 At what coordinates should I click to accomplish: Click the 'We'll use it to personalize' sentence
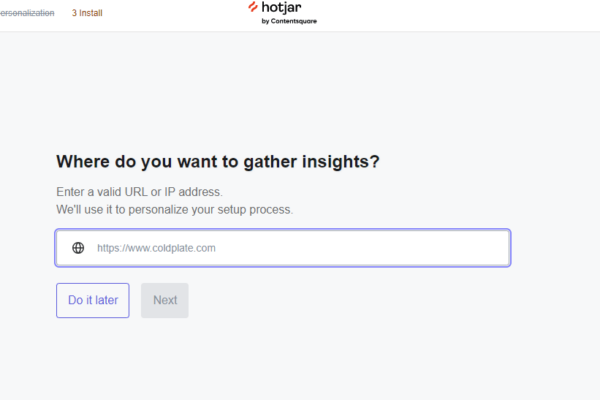pyautogui.click(x=174, y=210)
